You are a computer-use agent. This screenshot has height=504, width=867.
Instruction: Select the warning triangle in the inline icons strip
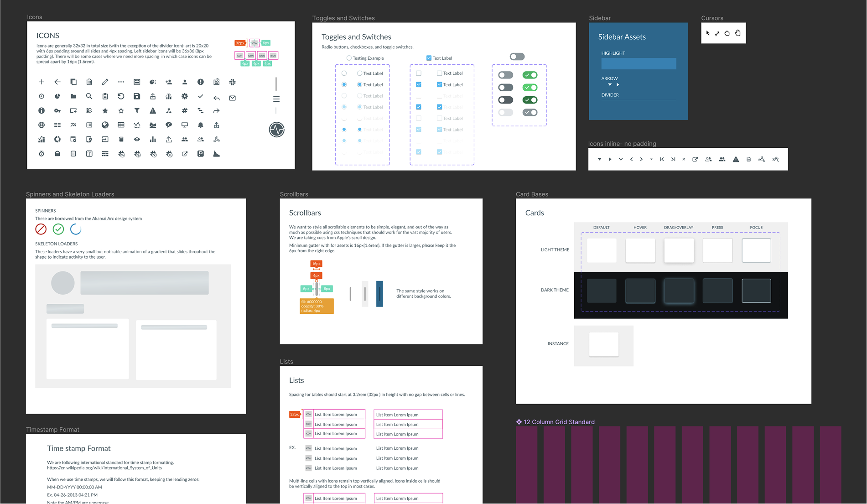tap(736, 159)
